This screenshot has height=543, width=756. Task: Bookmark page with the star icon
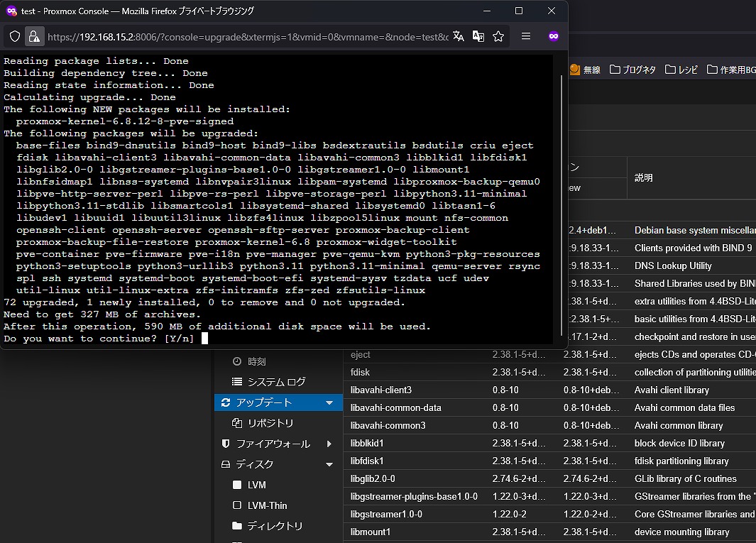[498, 37]
